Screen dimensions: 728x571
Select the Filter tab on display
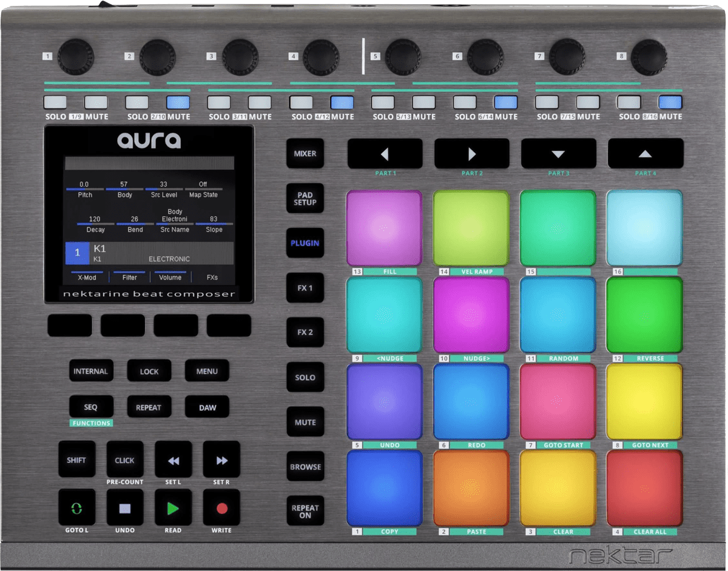[130, 277]
